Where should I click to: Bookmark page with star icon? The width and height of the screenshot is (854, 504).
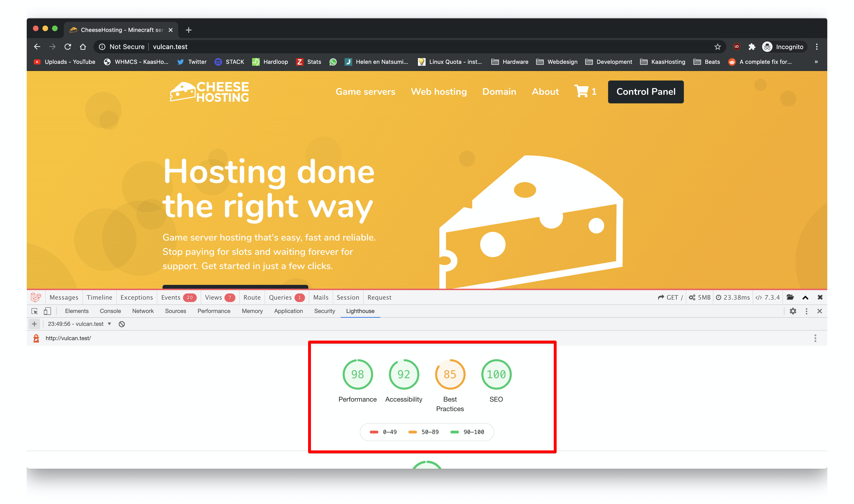point(717,47)
